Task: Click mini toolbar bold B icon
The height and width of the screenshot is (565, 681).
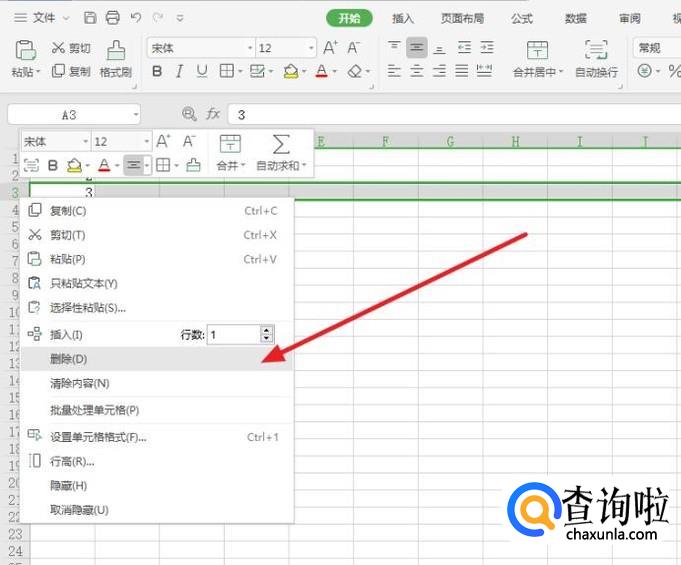Action: pos(53,165)
